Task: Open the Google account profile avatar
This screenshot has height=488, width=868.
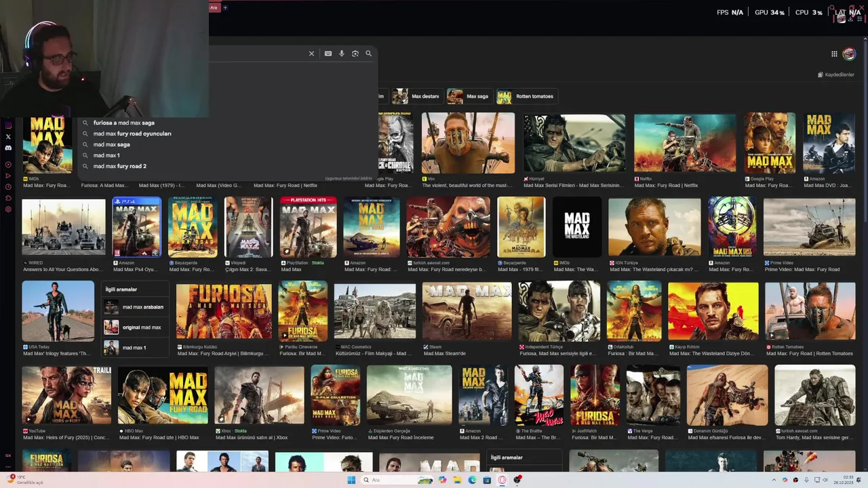Action: (849, 54)
